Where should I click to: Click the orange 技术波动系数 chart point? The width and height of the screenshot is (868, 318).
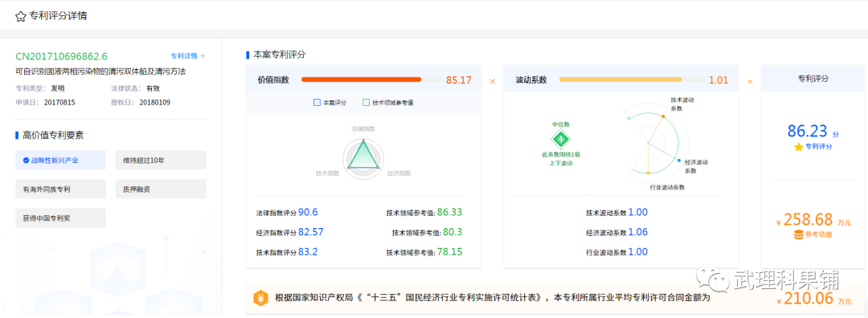coord(663,116)
